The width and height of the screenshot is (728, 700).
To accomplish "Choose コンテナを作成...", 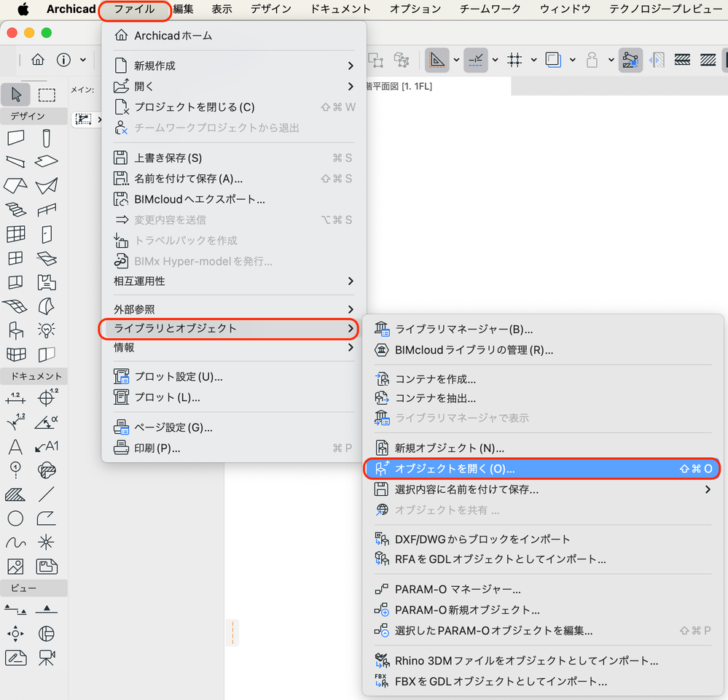I will pyautogui.click(x=543, y=379).
